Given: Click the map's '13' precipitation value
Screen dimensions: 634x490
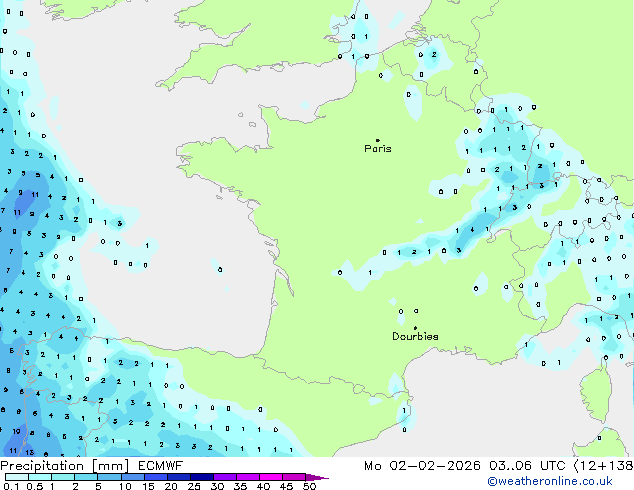Looking at the screenshot, I should pos(30,452).
